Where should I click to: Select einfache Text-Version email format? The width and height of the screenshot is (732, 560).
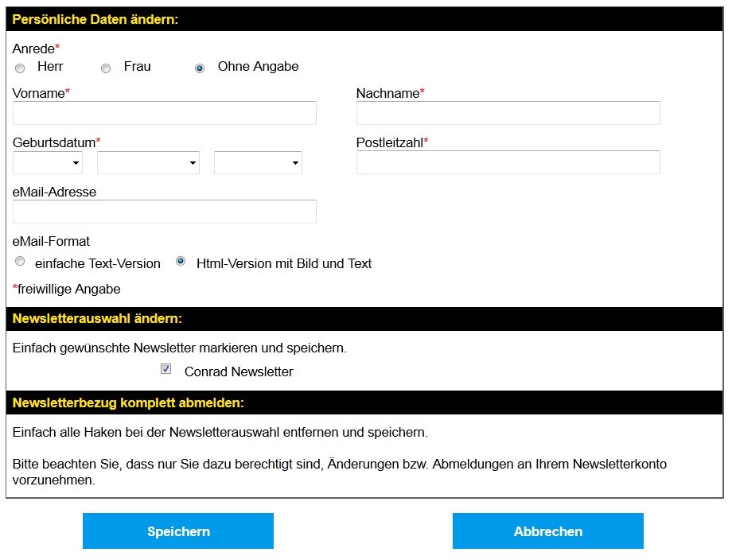[20, 262]
